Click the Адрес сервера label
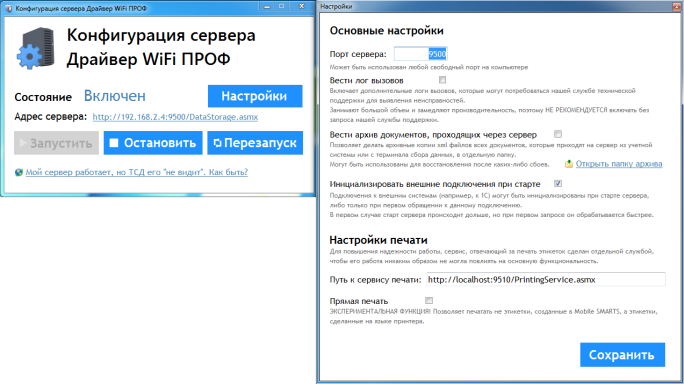 51,117
